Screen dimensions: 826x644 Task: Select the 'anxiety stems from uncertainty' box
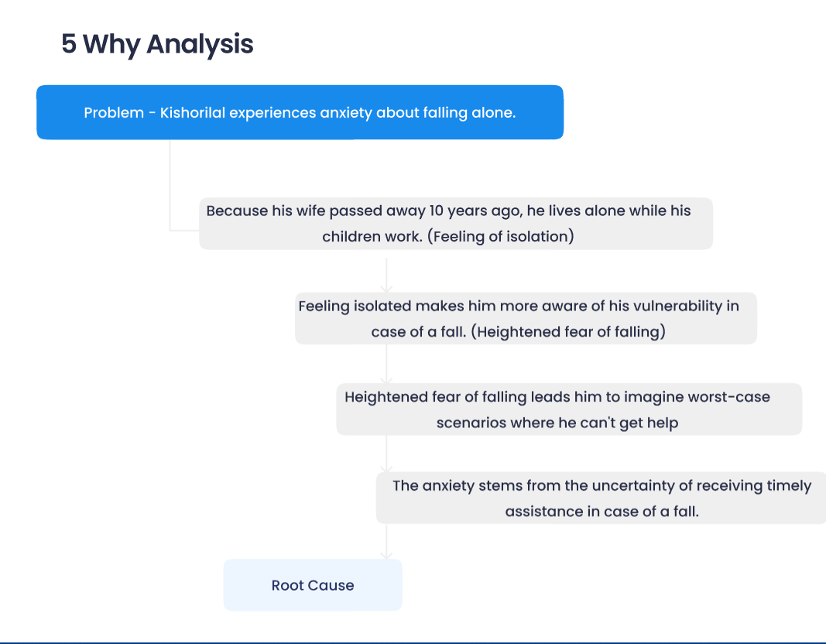coord(601,498)
